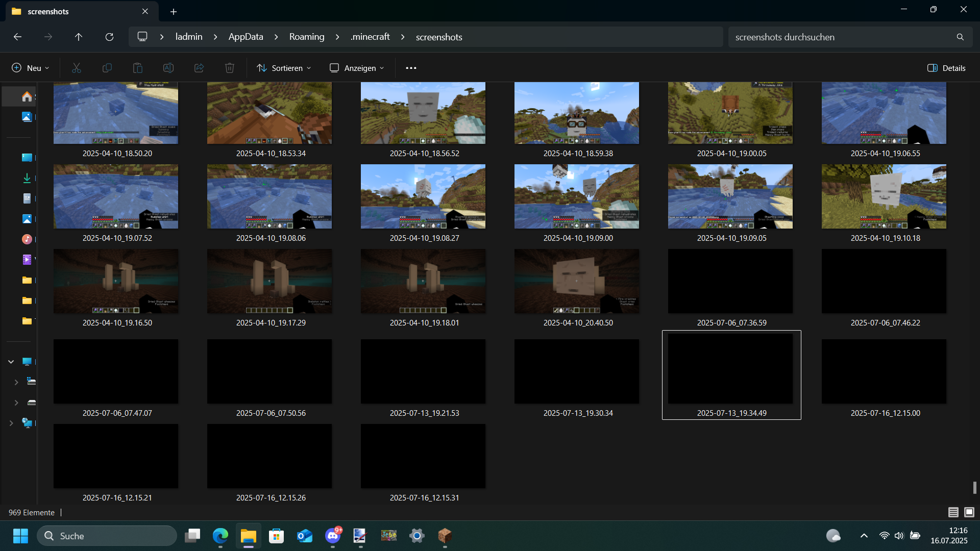
Task: Click the search magnifier icon
Action: click(x=960, y=37)
